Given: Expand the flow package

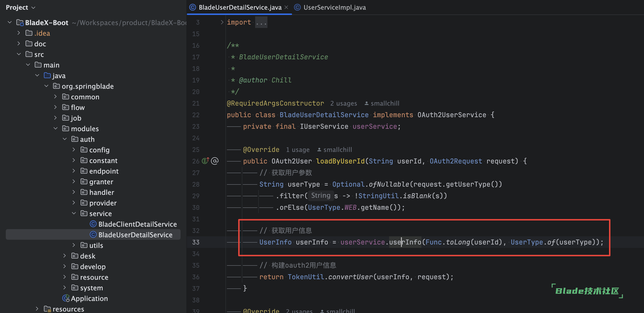Looking at the screenshot, I should coord(56,107).
